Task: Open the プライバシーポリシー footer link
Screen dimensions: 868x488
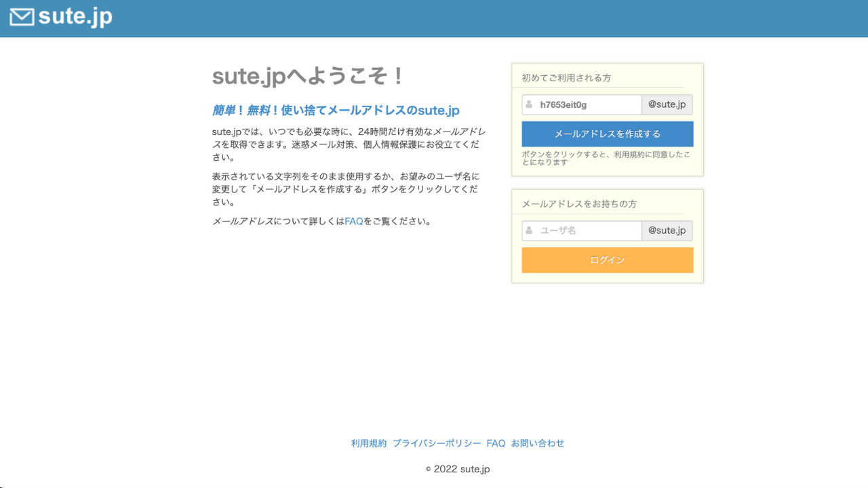Action: 437,443
